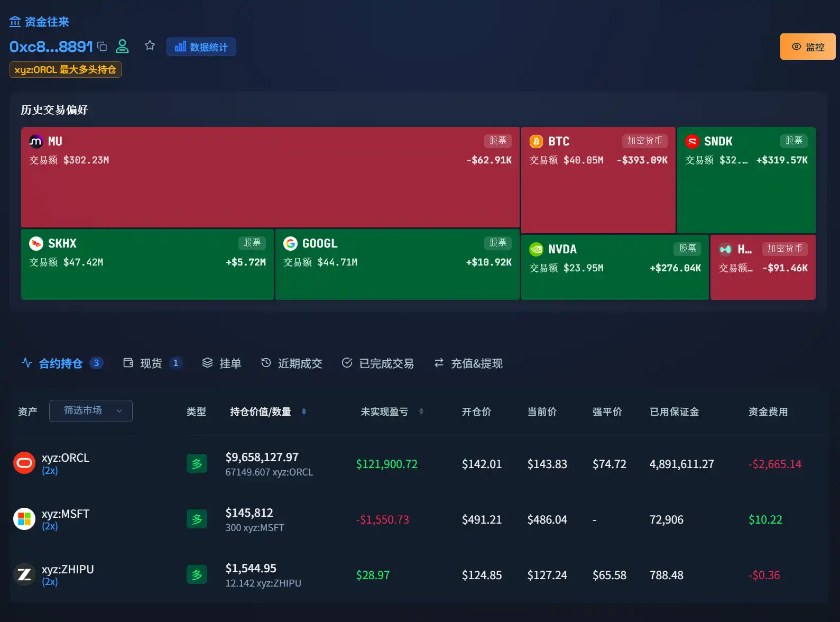Click the address text 0xc8...8891
The width and height of the screenshot is (840, 622).
click(x=51, y=47)
